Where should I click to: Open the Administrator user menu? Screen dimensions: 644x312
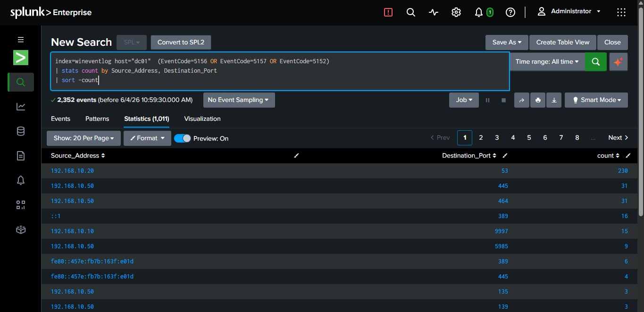click(569, 11)
